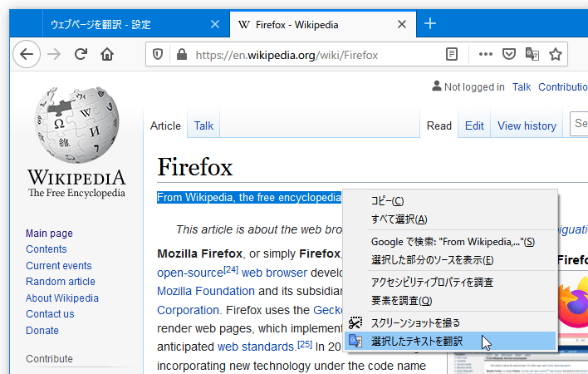Open Contact us sidebar link
This screenshot has width=588, height=374.
pos(50,313)
